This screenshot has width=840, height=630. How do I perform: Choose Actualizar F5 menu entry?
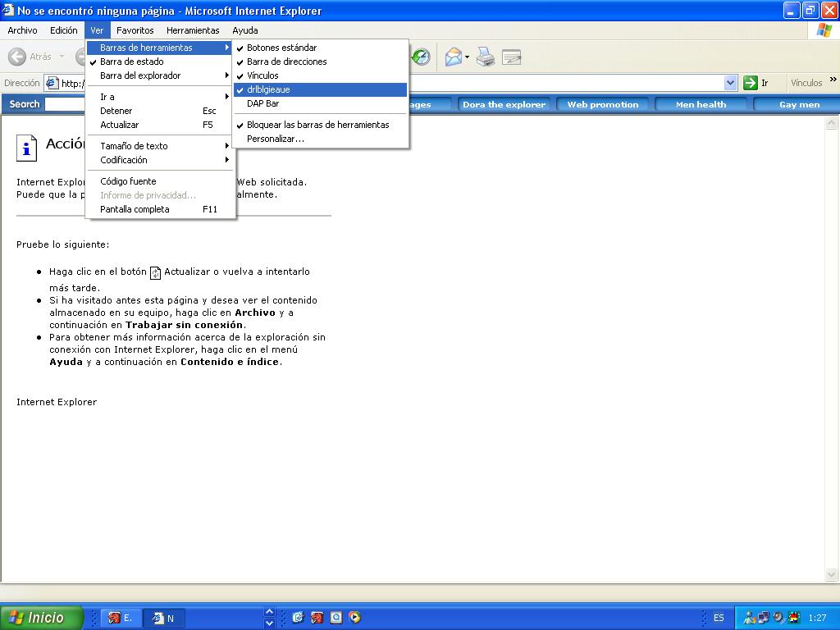pyautogui.click(x=160, y=125)
